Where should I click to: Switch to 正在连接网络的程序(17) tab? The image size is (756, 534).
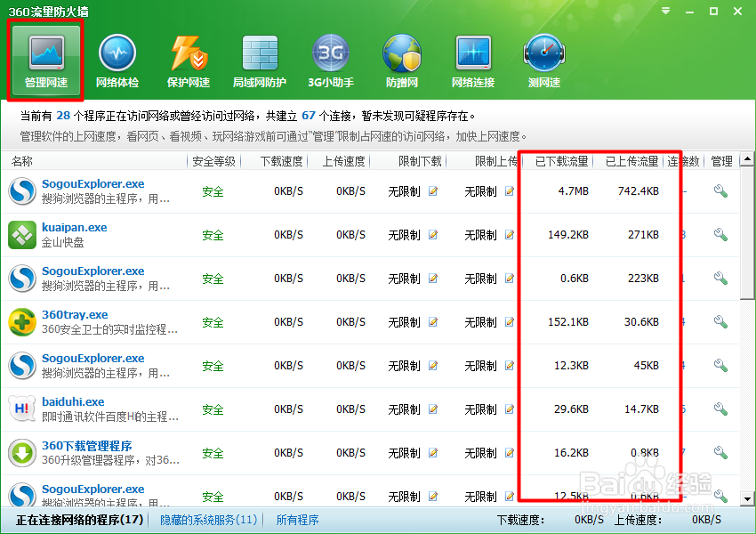(80, 520)
